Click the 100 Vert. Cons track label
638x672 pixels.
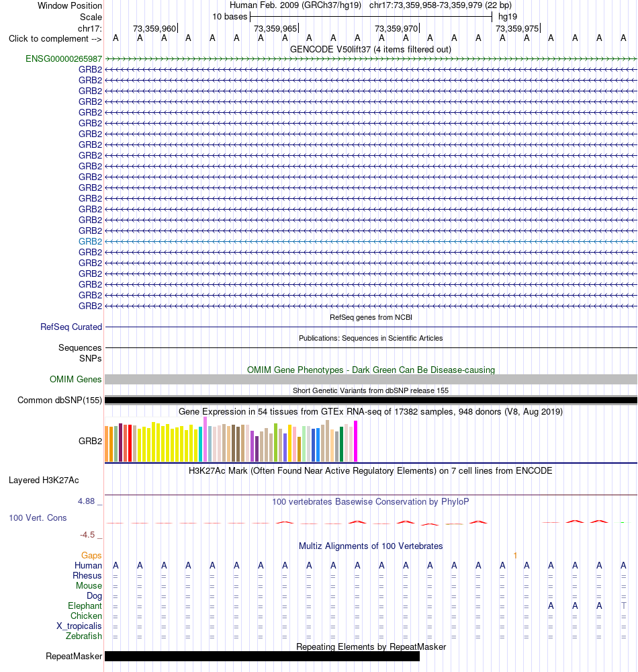[38, 517]
